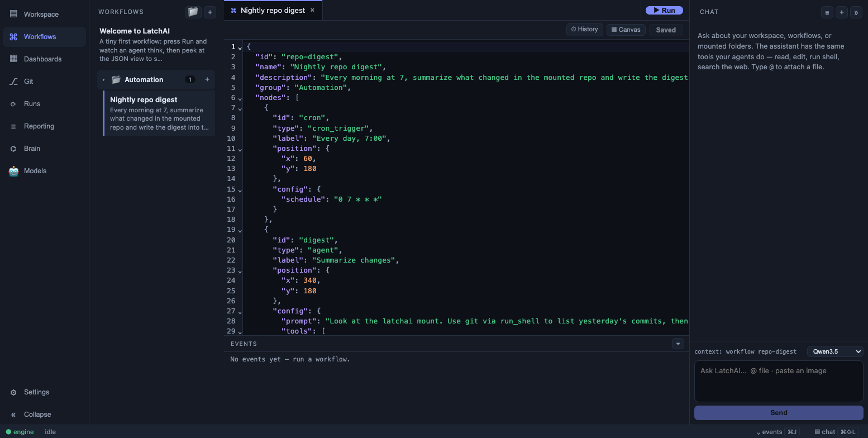Open the Qwen3.5 model dropdown
The height and width of the screenshot is (438, 868).
tap(835, 351)
